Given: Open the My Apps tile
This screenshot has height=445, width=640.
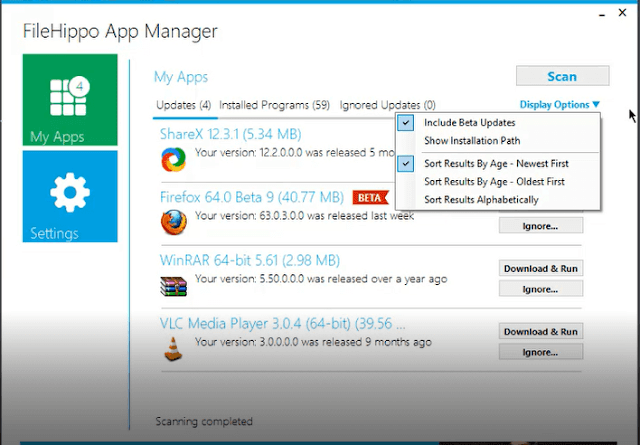Looking at the screenshot, I should pos(70,100).
